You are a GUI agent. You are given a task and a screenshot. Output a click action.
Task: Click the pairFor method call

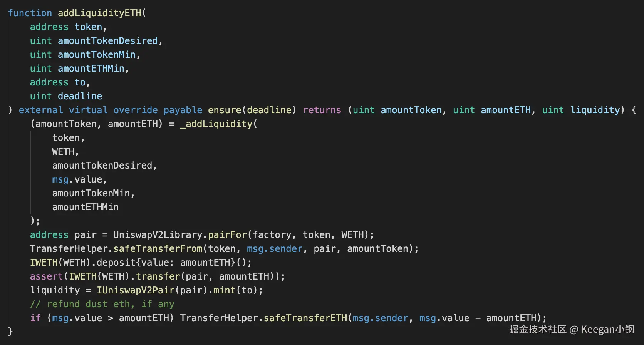click(227, 235)
